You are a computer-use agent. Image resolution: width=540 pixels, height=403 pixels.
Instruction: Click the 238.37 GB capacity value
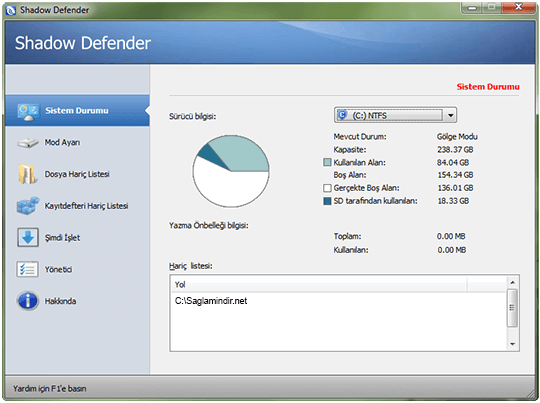[x=455, y=149]
